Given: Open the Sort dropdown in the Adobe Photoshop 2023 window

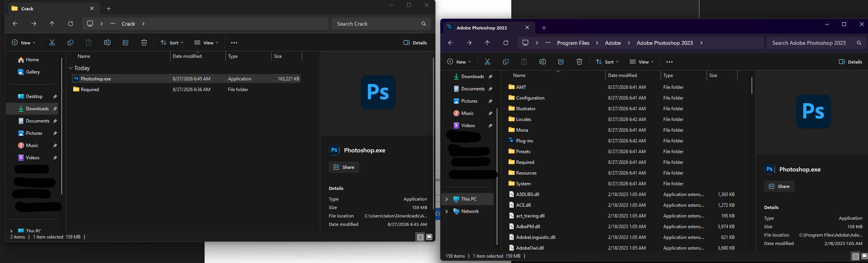Looking at the screenshot, I should point(607,62).
